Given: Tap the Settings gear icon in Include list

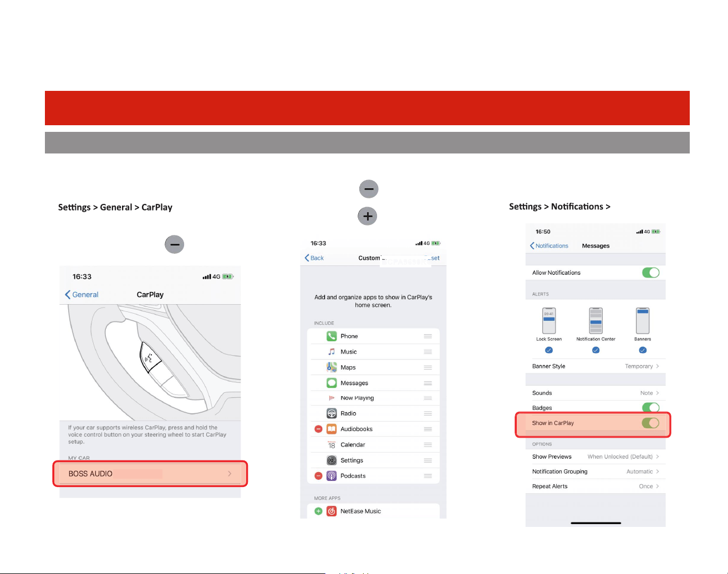Looking at the screenshot, I should (332, 460).
